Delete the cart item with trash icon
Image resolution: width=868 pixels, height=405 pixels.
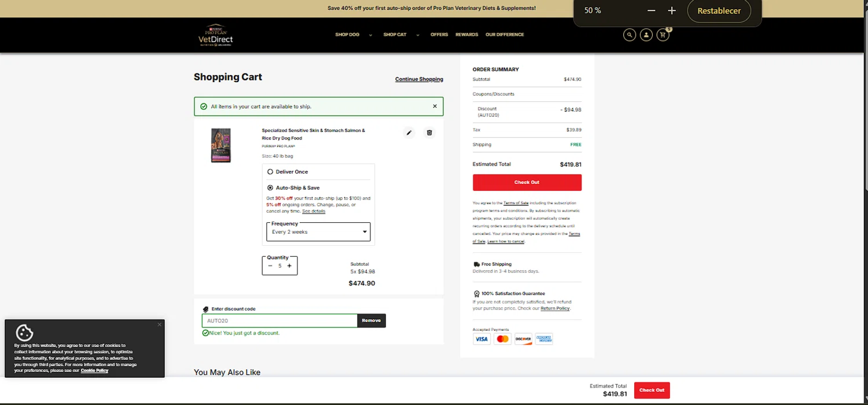click(429, 132)
